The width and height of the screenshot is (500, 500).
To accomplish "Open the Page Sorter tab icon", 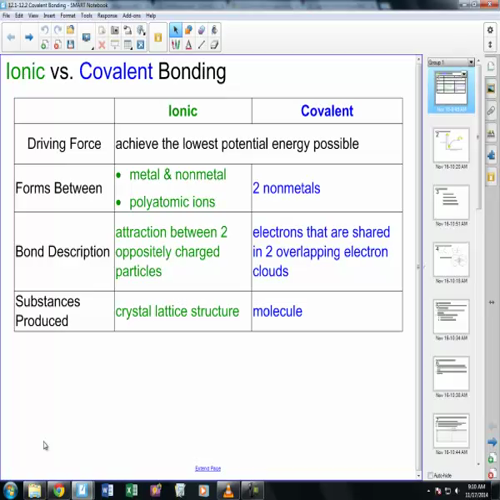I will pos(491,66).
